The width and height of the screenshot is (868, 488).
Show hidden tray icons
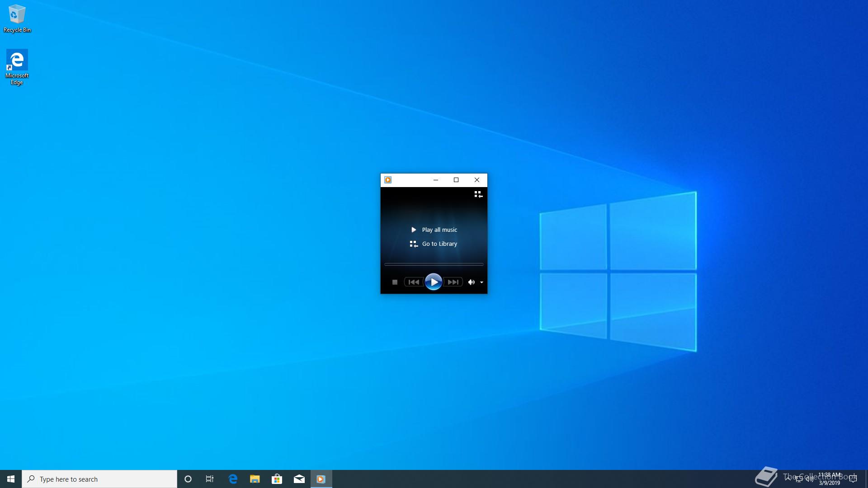click(x=788, y=479)
